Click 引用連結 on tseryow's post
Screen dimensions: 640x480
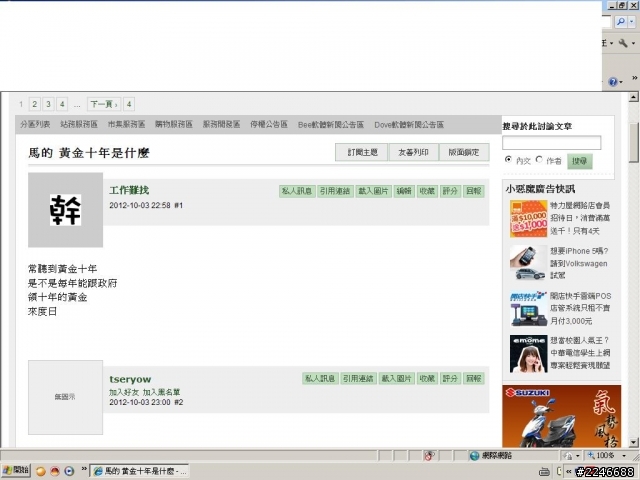pyautogui.click(x=358, y=379)
